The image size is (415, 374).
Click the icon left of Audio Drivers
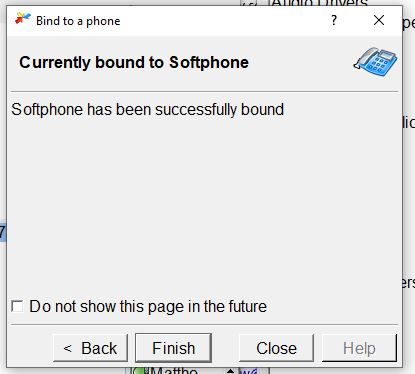coord(249,3)
